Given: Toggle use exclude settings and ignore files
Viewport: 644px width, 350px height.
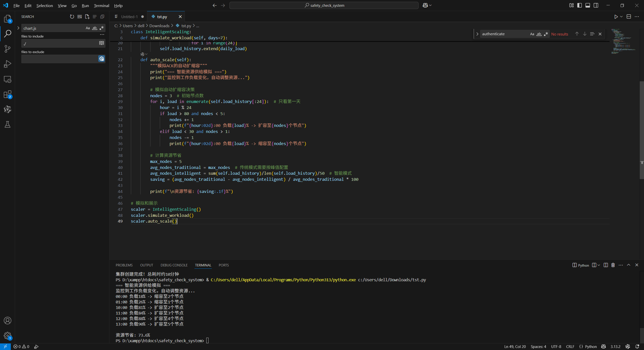Looking at the screenshot, I should pos(102,59).
